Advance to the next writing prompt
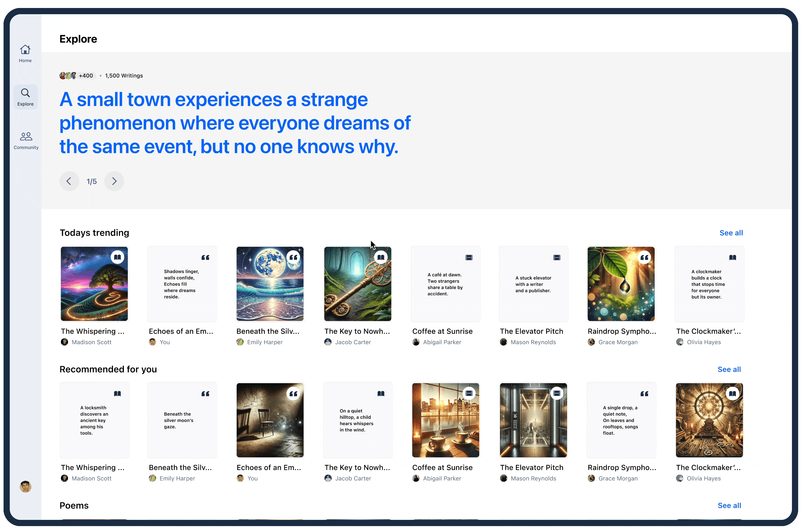The height and width of the screenshot is (532, 802). [114, 181]
